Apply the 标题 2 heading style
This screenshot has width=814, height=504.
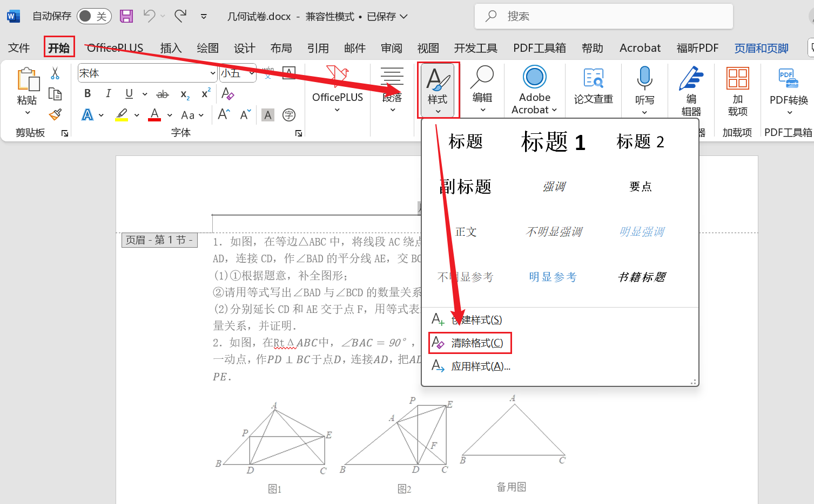click(x=641, y=142)
